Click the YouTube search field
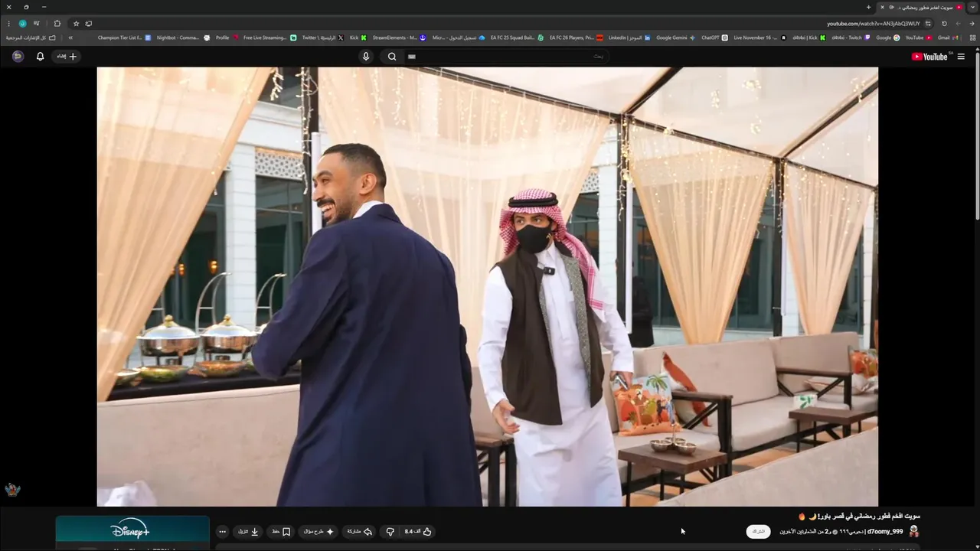 click(507, 56)
